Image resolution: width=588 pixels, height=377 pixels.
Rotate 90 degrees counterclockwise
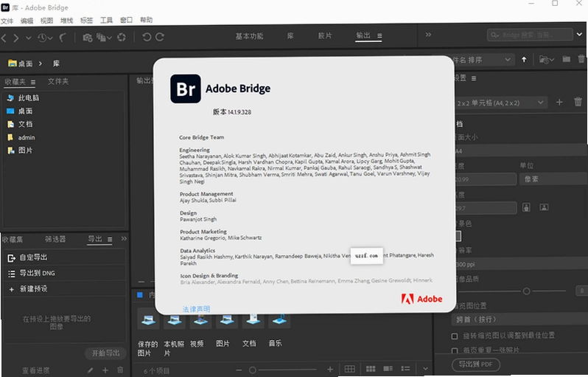click(147, 37)
